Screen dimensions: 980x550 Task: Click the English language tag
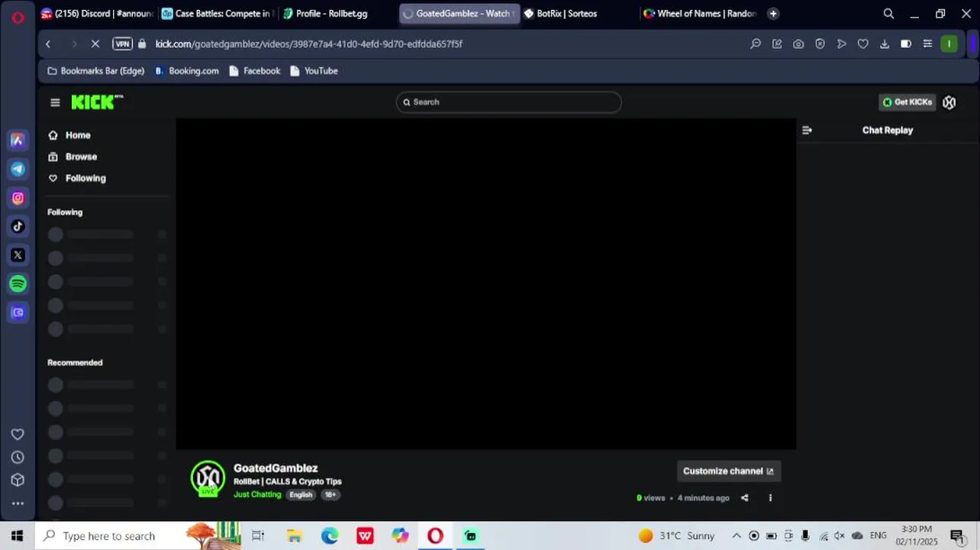coord(301,495)
